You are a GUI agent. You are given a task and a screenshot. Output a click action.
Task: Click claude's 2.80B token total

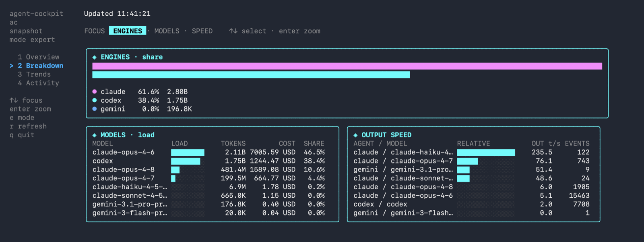click(178, 92)
